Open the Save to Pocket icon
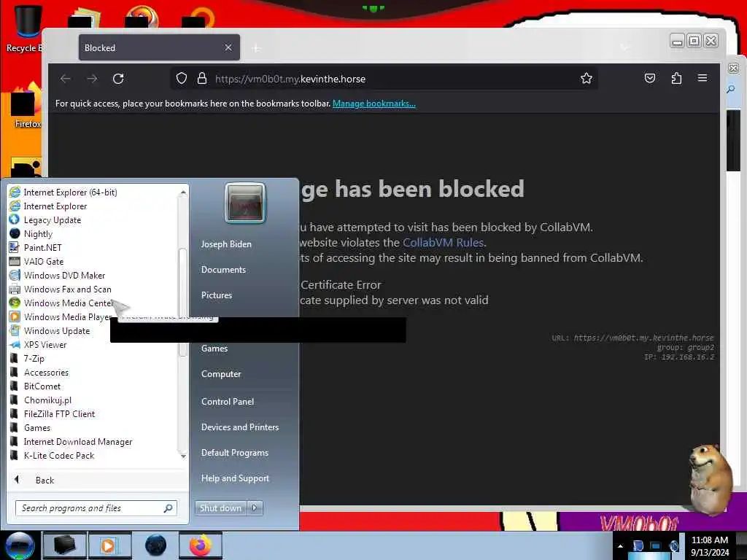The image size is (747, 560). [x=650, y=78]
